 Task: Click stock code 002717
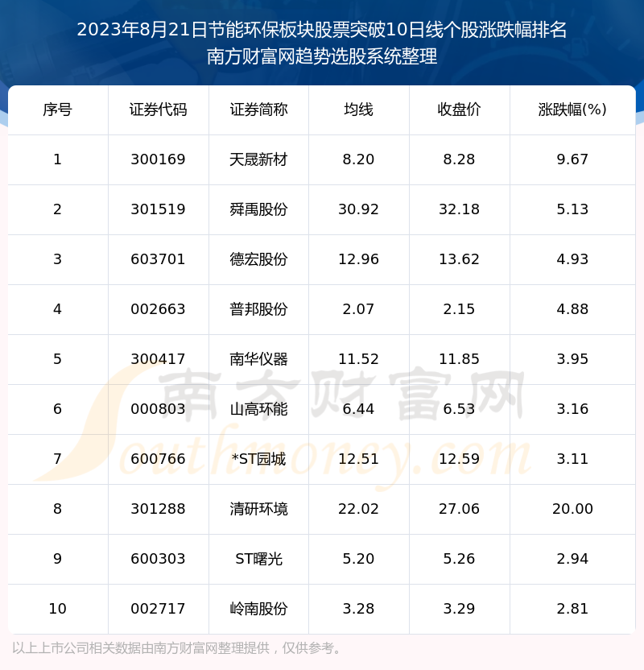click(x=158, y=610)
